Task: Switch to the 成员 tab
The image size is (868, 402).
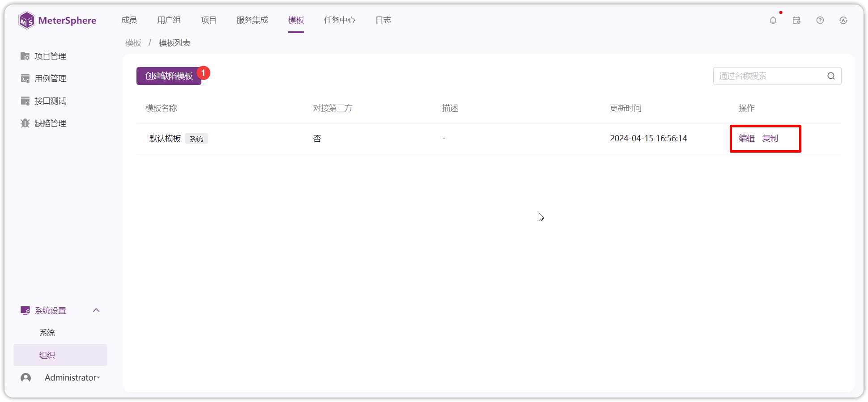Action: pos(129,20)
